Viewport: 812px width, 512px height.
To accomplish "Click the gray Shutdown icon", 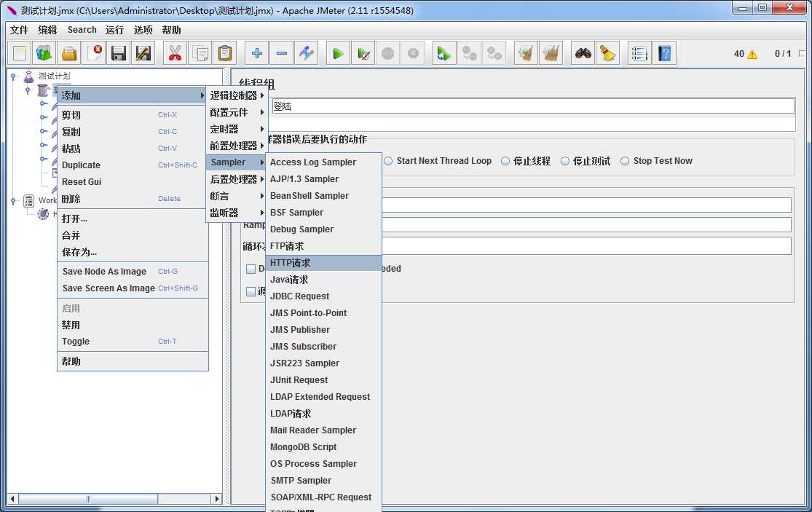I will pos(413,53).
